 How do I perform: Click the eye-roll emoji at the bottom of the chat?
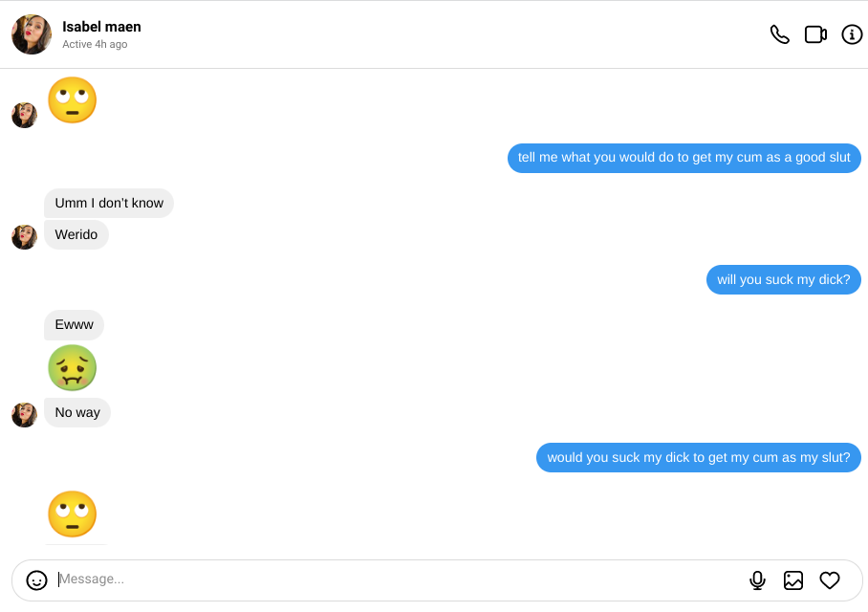(73, 514)
